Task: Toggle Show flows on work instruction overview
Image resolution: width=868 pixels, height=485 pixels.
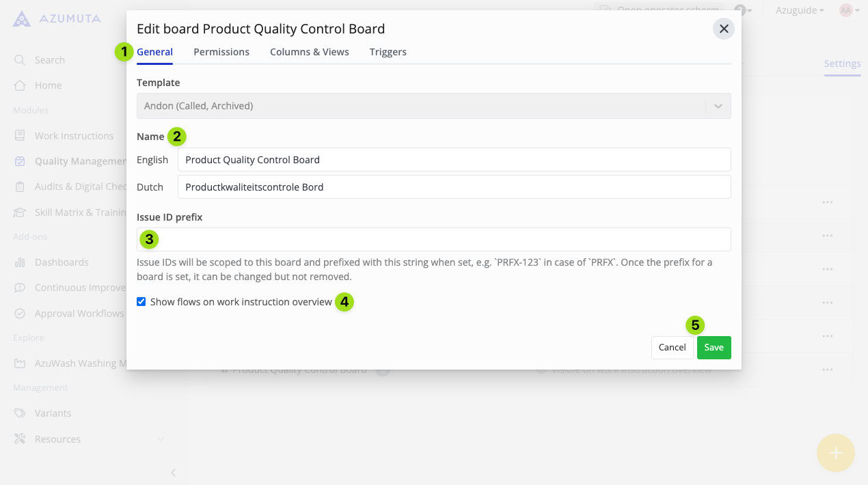Action: click(x=141, y=302)
